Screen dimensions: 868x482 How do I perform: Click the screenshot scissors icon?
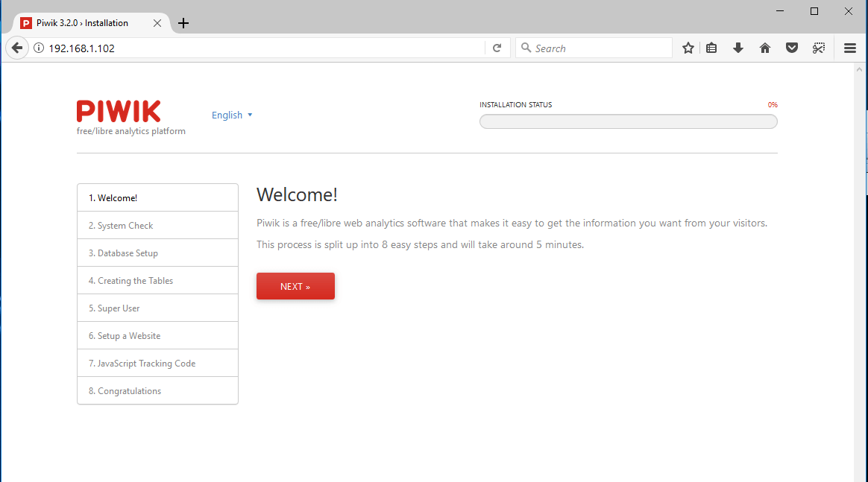819,48
